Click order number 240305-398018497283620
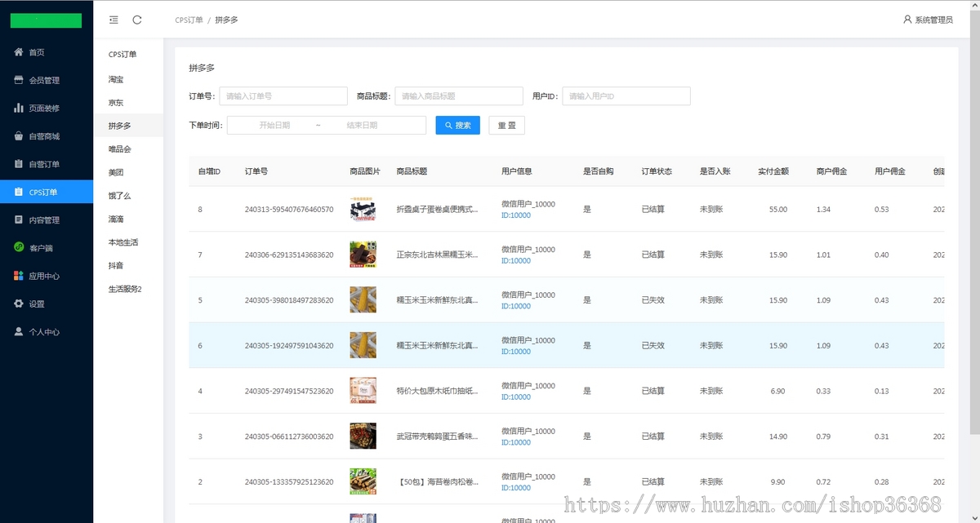Screen dimensions: 980x523 coord(289,300)
